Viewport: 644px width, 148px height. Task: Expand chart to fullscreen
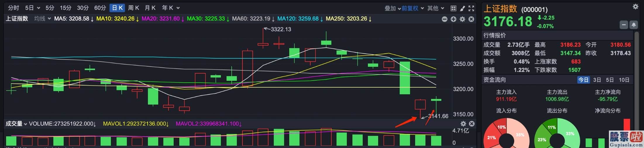coord(471,8)
